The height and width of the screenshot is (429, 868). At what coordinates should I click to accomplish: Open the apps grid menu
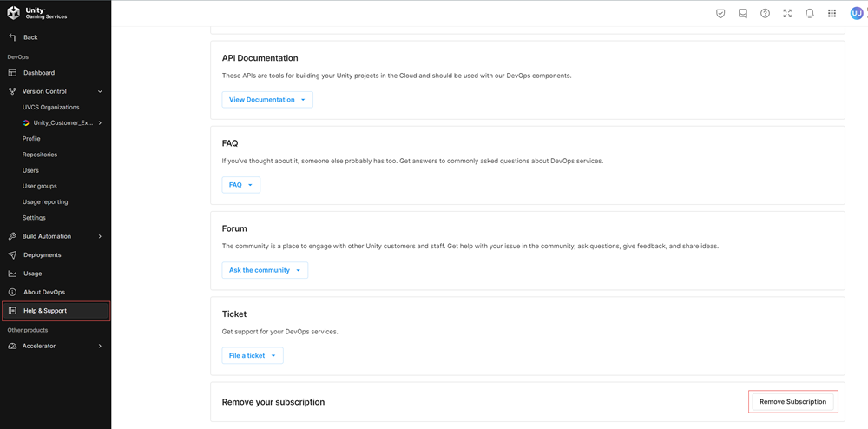point(832,14)
